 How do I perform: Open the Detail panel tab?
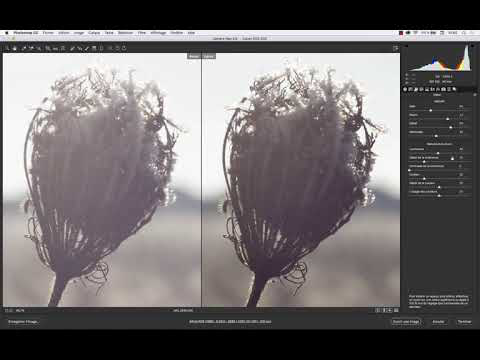[x=416, y=89]
